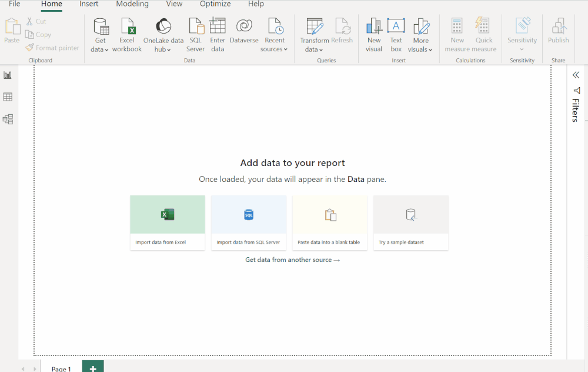Viewport: 588px width, 372px height.
Task: Add a new report page with plus button
Action: (92, 367)
